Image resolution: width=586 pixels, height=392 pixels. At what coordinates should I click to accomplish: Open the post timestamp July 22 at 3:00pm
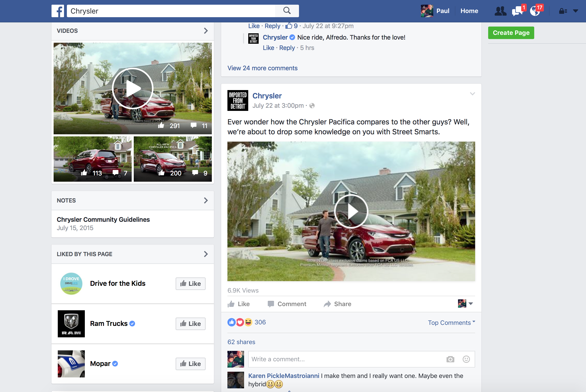[x=278, y=106]
